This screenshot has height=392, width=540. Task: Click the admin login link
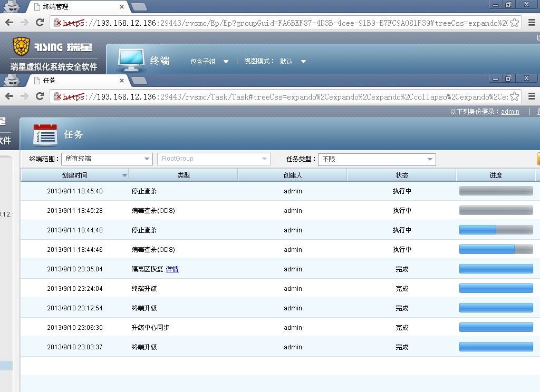510,112
